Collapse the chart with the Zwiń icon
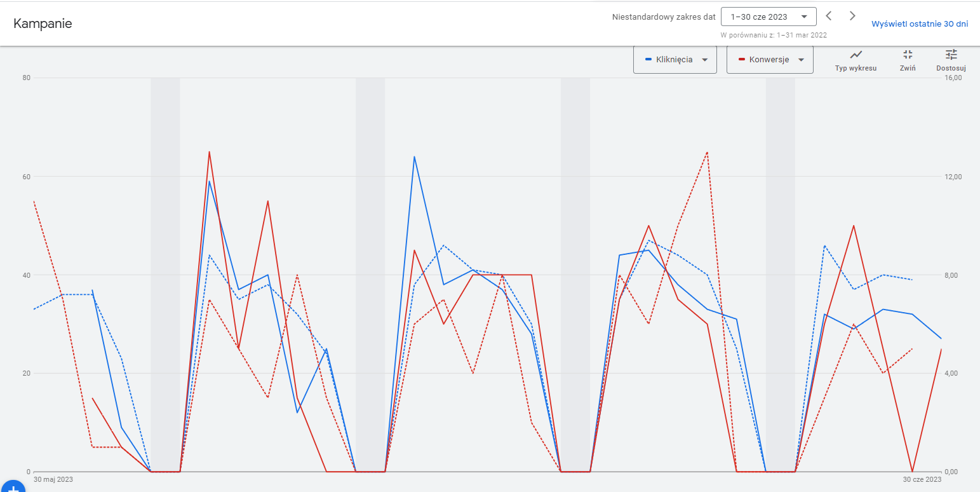 point(908,59)
